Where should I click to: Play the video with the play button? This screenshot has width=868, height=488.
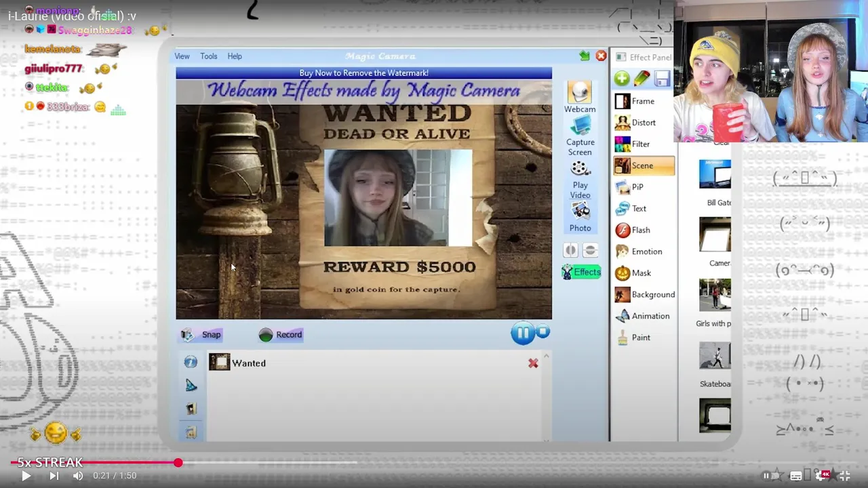coord(26,476)
